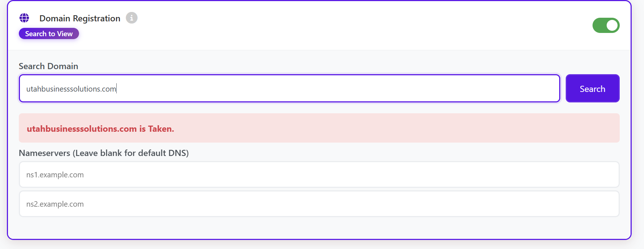644x249 pixels.
Task: Click the ns1.example.com nameserver field
Action: (319, 175)
